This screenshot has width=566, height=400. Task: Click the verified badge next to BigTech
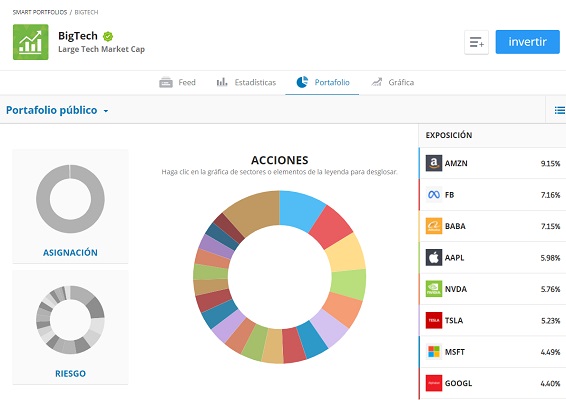108,36
